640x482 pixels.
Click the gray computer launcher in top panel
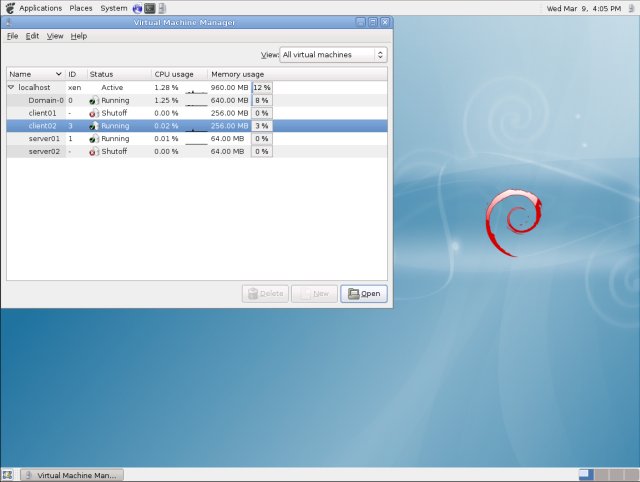tap(162, 8)
